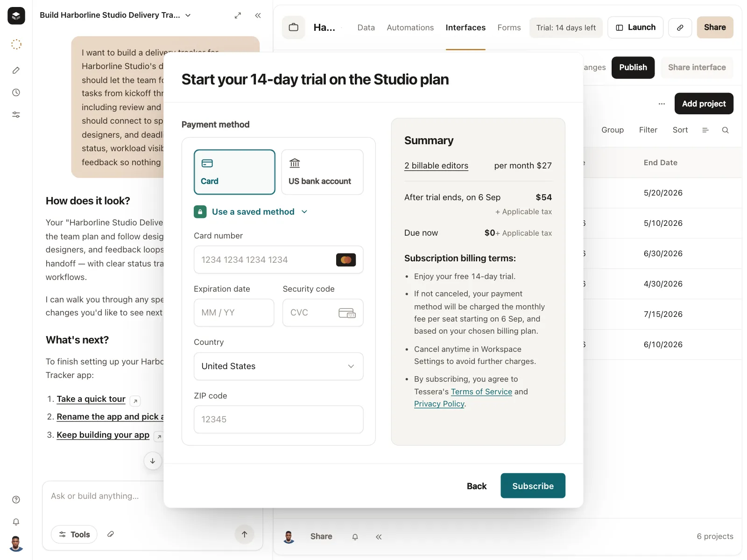Click Trial: 14 days left badge
Viewport: 747px width, 560px height.
pyautogui.click(x=566, y=28)
